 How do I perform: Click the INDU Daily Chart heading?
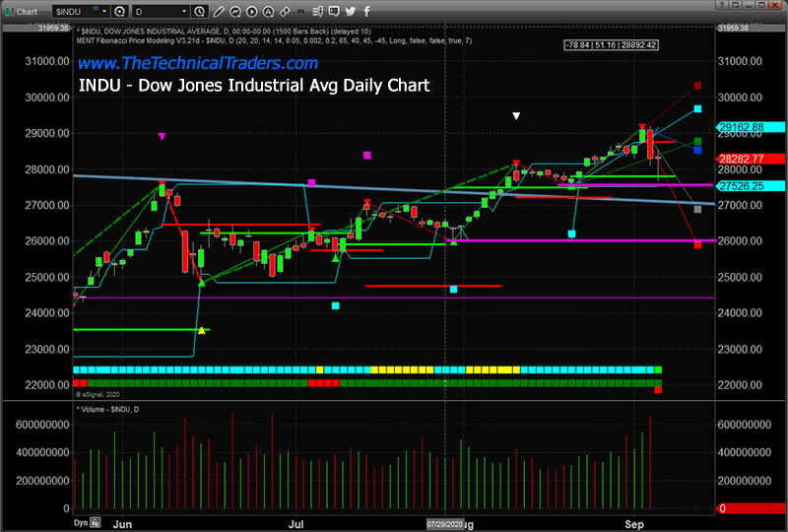(x=254, y=86)
